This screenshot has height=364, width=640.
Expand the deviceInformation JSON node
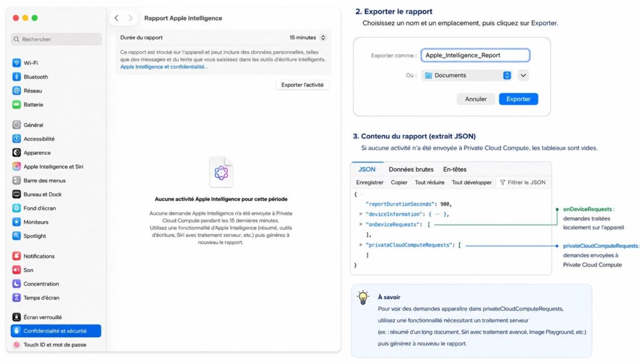click(x=361, y=214)
